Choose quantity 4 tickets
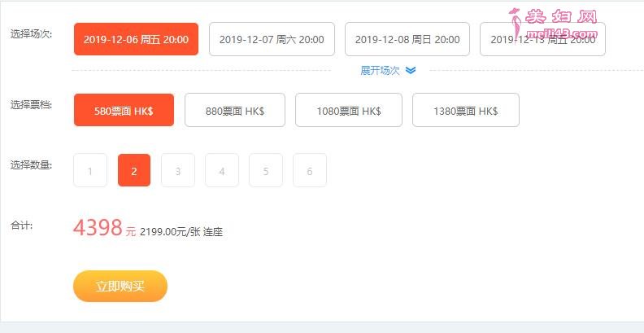Screen dimensions: 644x333 tap(222, 170)
